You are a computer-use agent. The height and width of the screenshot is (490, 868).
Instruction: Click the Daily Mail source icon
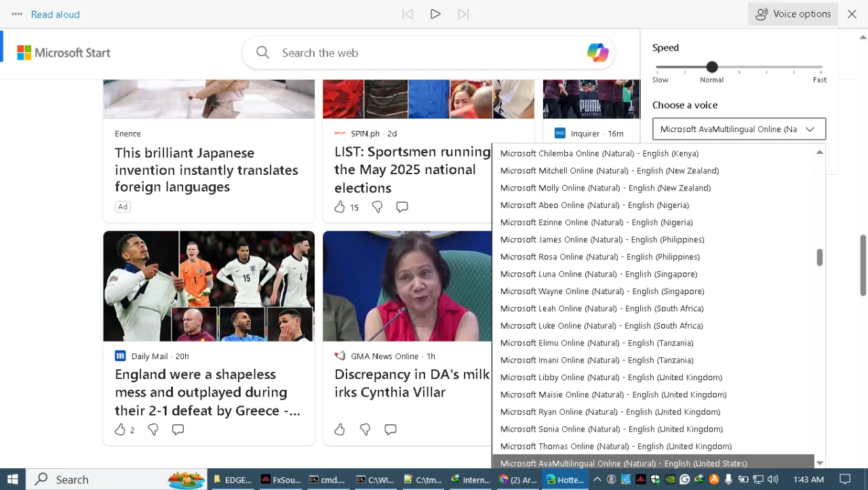pyautogui.click(x=120, y=356)
